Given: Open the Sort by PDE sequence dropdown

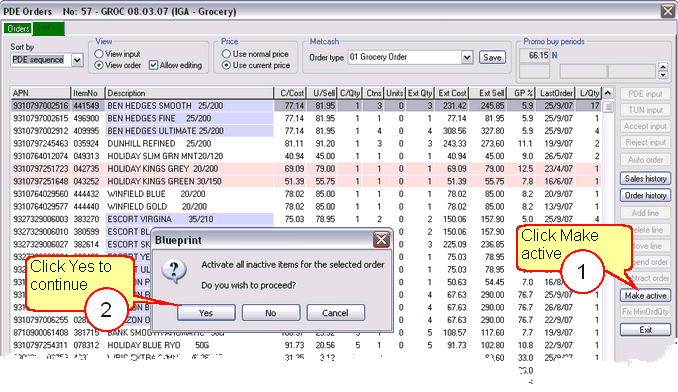Looking at the screenshot, I should point(77,60).
